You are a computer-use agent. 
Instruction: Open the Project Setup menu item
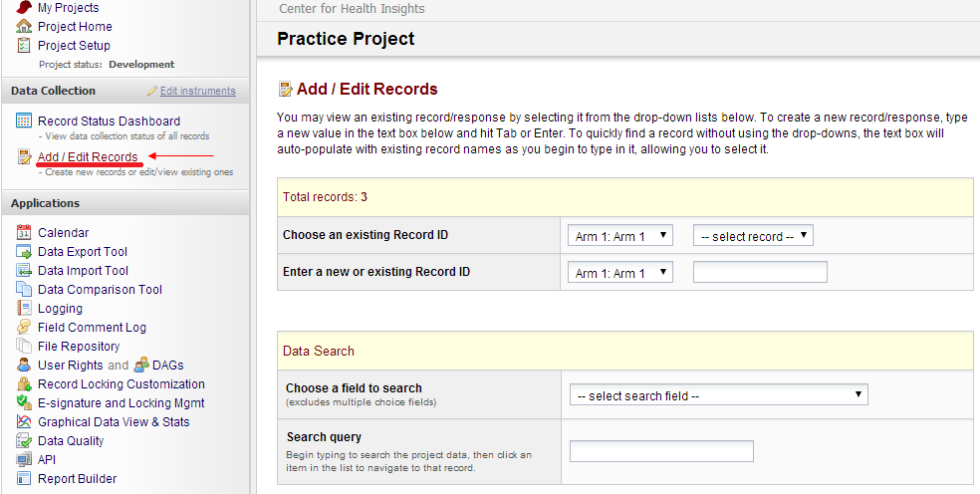74,46
